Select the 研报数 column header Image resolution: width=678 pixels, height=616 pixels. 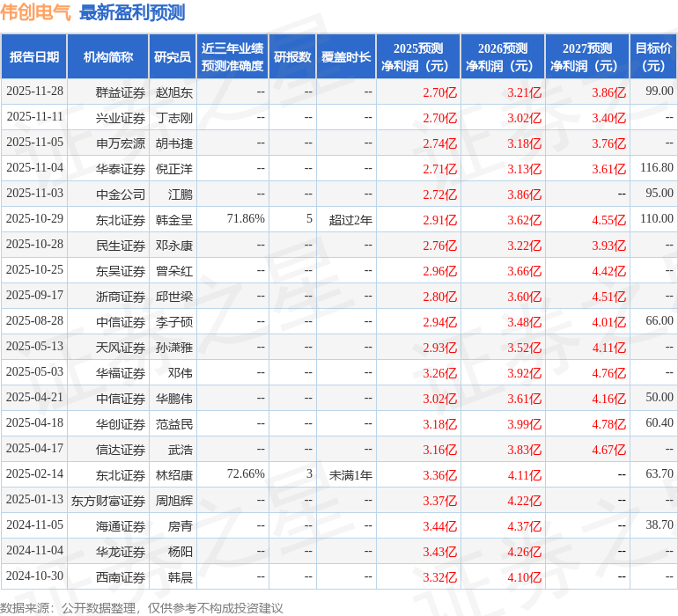(x=292, y=57)
